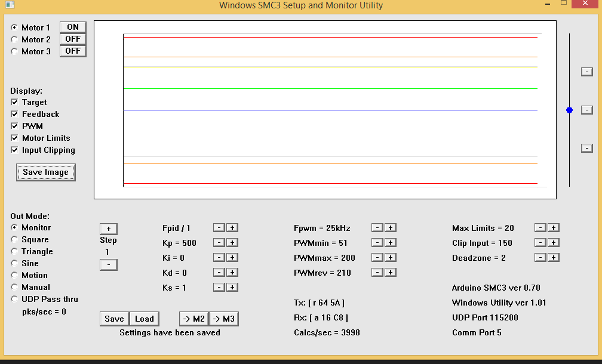Decrease PWMmin with its minus button
This screenshot has width=602, height=364.
377,243
